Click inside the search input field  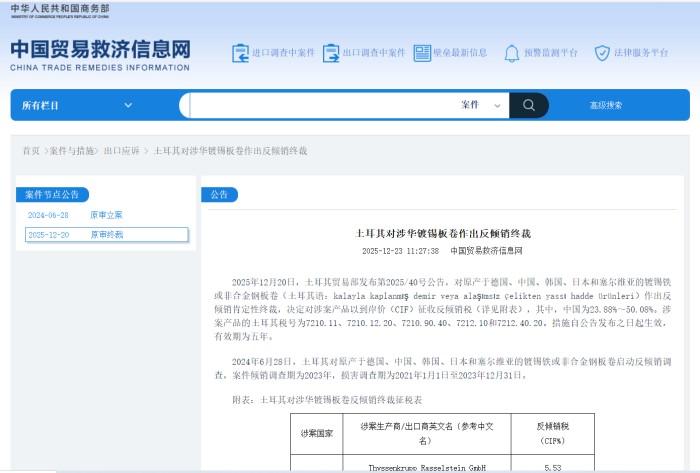coord(321,105)
